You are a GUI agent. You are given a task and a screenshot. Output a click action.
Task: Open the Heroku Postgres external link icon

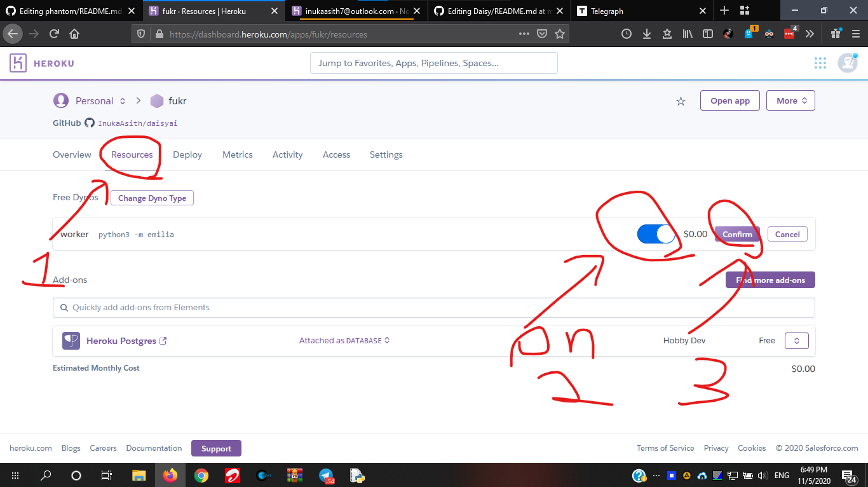(163, 341)
